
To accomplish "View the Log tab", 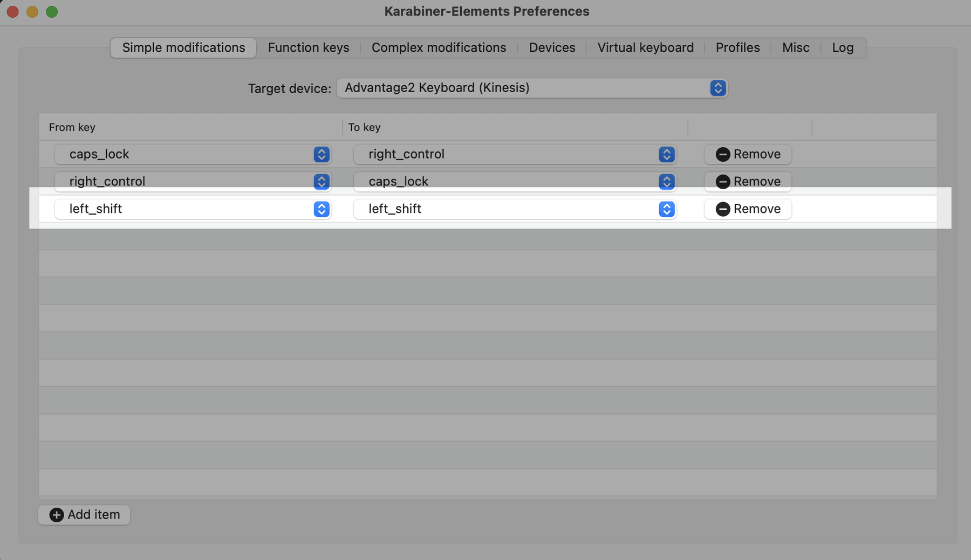I will click(843, 47).
